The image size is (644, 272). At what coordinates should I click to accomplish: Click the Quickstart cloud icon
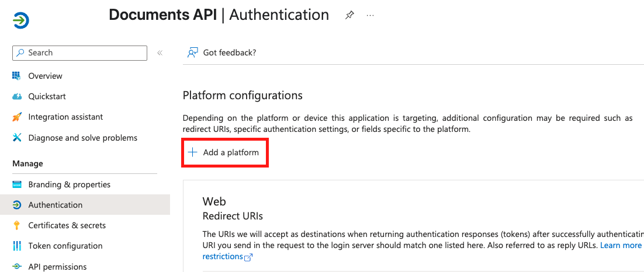17,97
